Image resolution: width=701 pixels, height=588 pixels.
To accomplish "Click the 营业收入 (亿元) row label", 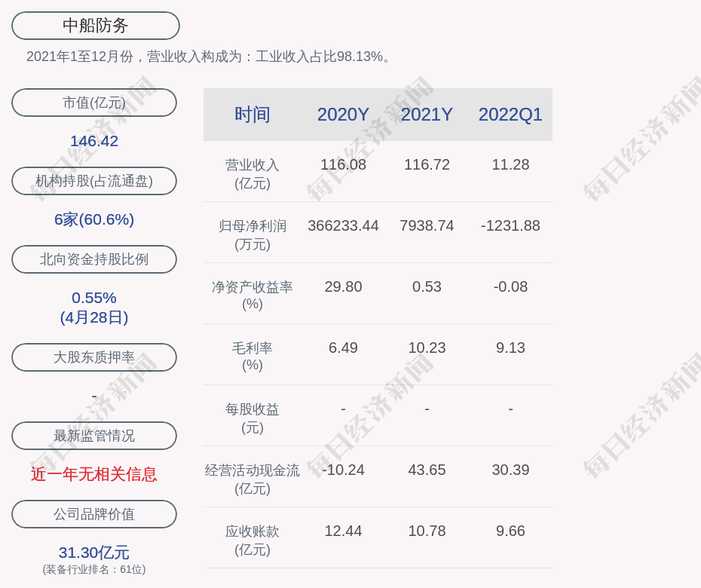I will [x=253, y=174].
